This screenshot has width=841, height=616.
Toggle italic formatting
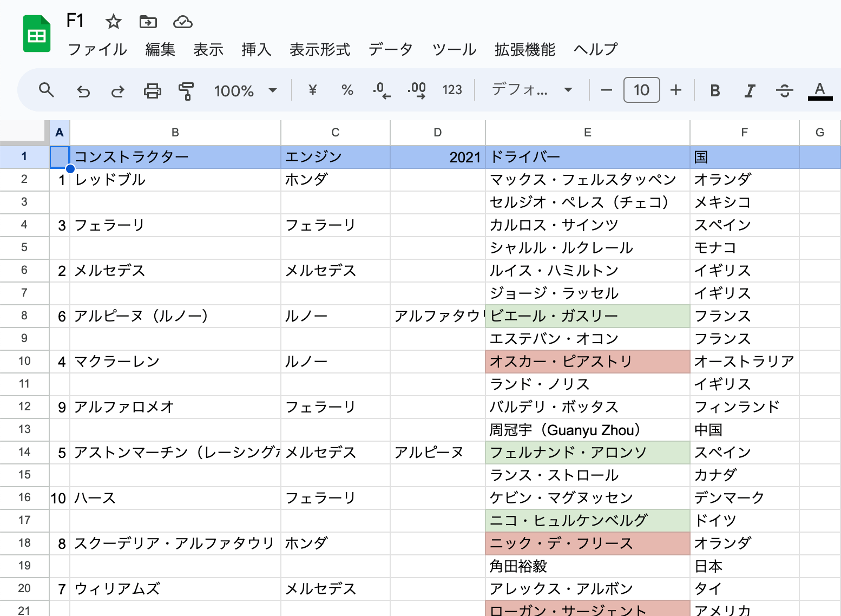click(750, 90)
